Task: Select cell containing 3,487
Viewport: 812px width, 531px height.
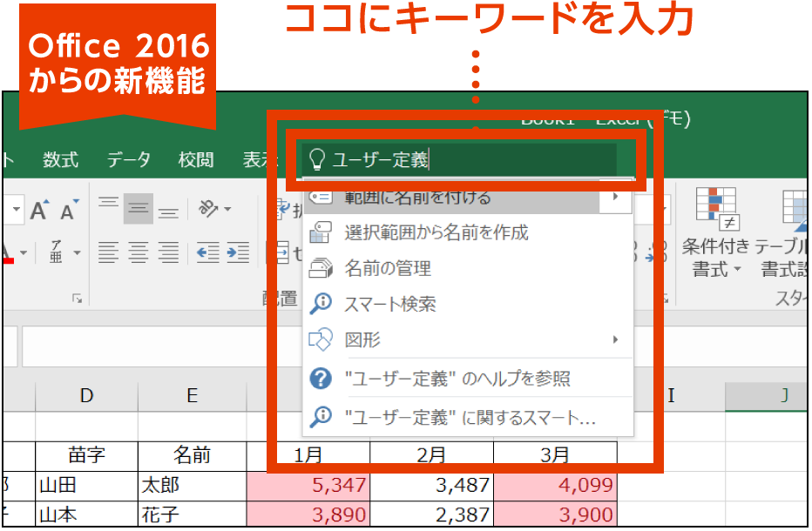Action: tap(432, 486)
